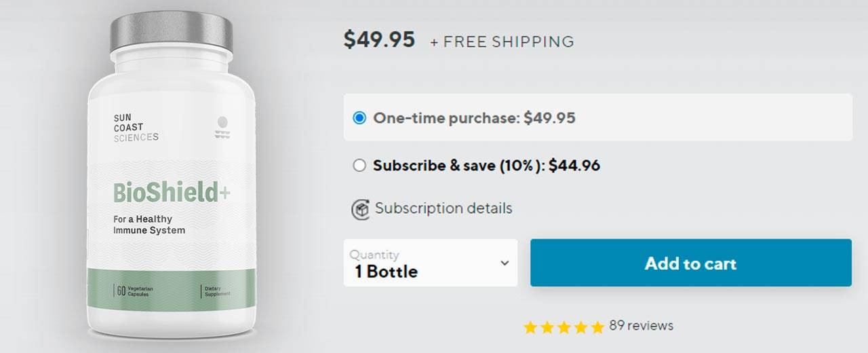The width and height of the screenshot is (868, 353).
Task: Open the 89 reviews link
Action: (x=641, y=326)
